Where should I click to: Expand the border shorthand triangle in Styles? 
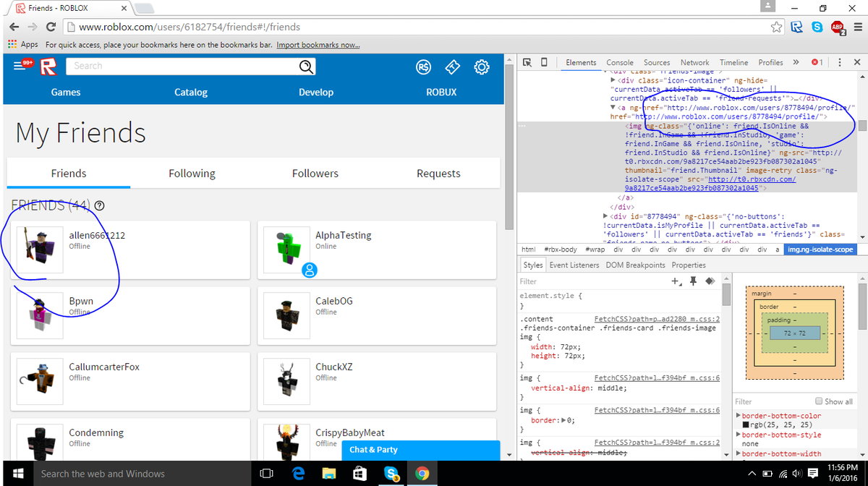coord(563,419)
